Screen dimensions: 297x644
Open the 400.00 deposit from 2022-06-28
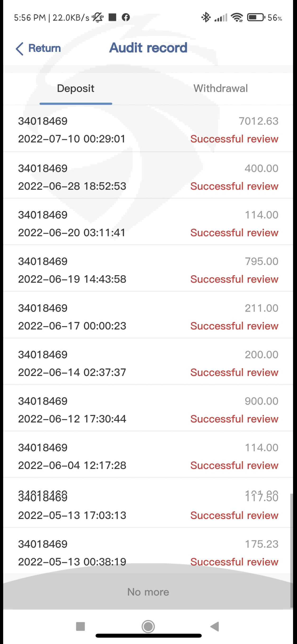pyautogui.click(x=148, y=177)
